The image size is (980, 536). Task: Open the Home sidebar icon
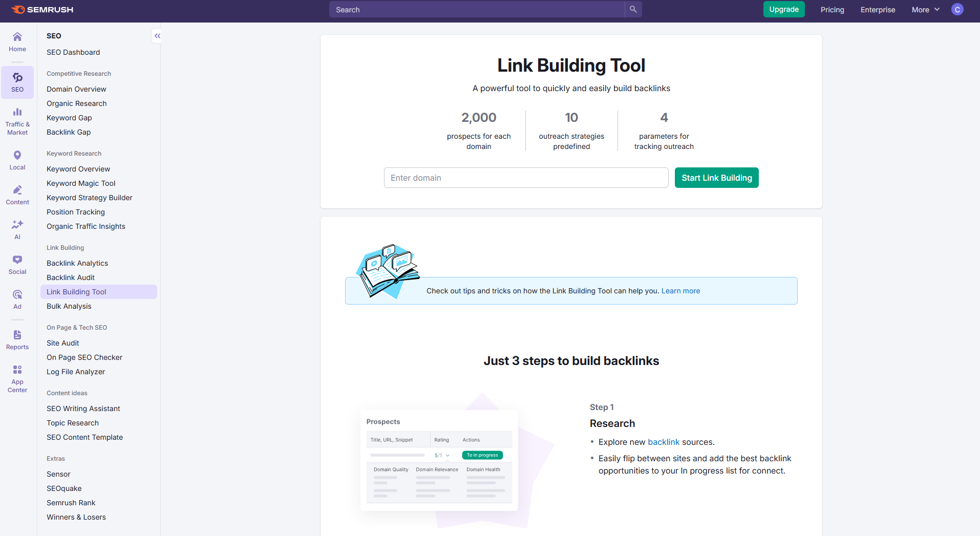pyautogui.click(x=17, y=42)
